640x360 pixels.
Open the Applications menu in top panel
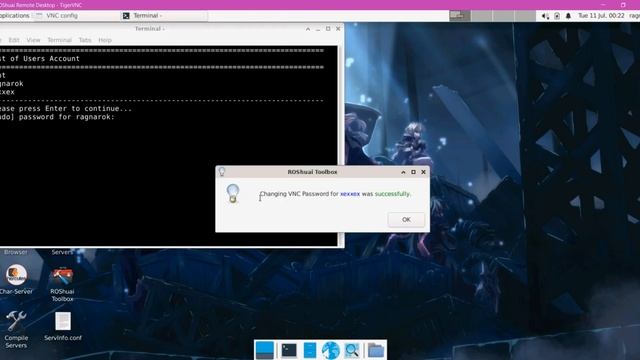point(15,16)
